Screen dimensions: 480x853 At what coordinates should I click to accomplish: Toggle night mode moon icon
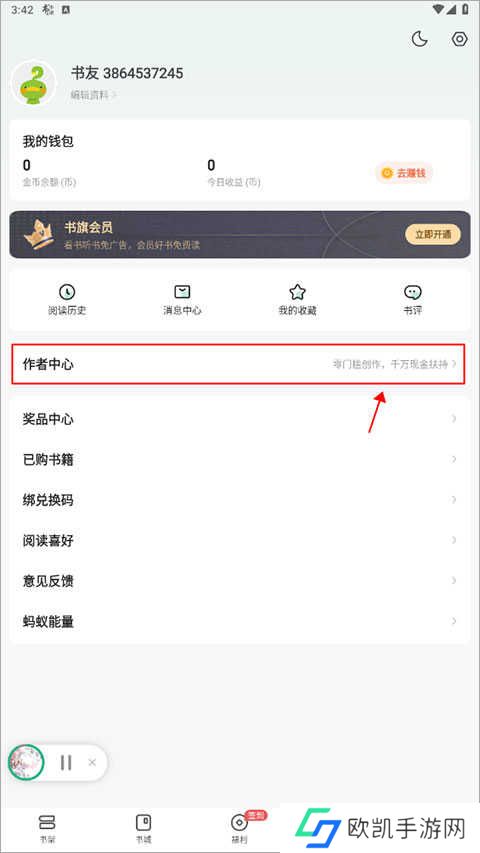419,39
